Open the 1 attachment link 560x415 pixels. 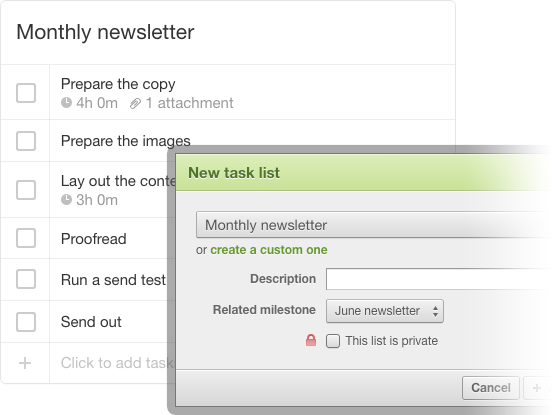pos(189,103)
